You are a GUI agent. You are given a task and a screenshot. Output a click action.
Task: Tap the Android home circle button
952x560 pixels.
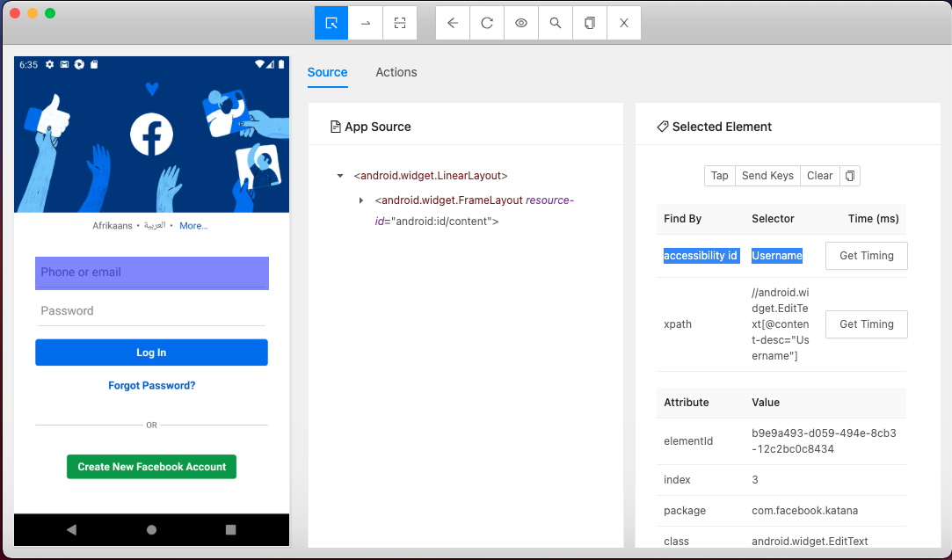152,529
